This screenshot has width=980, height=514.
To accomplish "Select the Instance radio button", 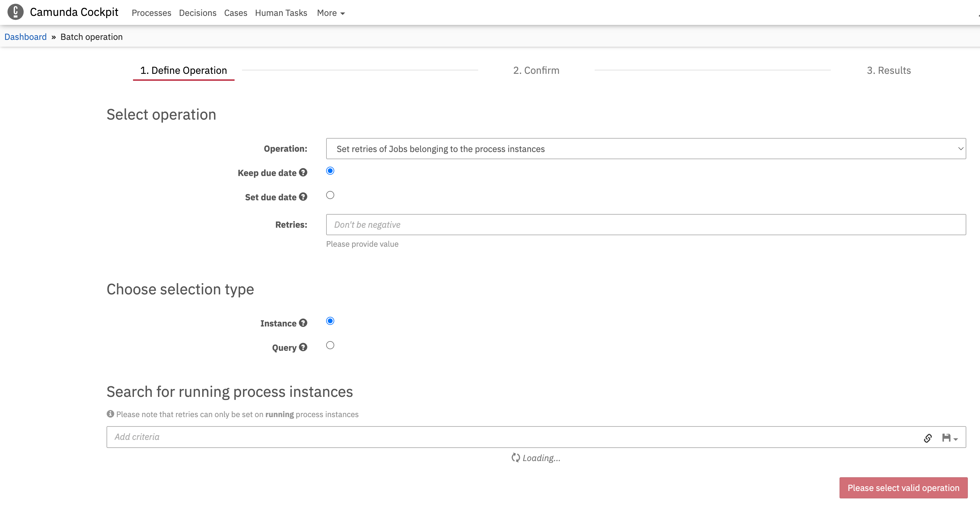I will (330, 321).
